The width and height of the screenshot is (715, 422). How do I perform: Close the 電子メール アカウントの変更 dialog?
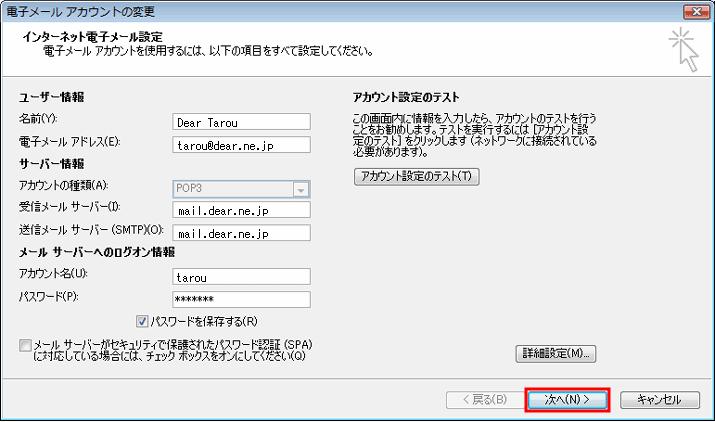pyautogui.click(x=696, y=11)
